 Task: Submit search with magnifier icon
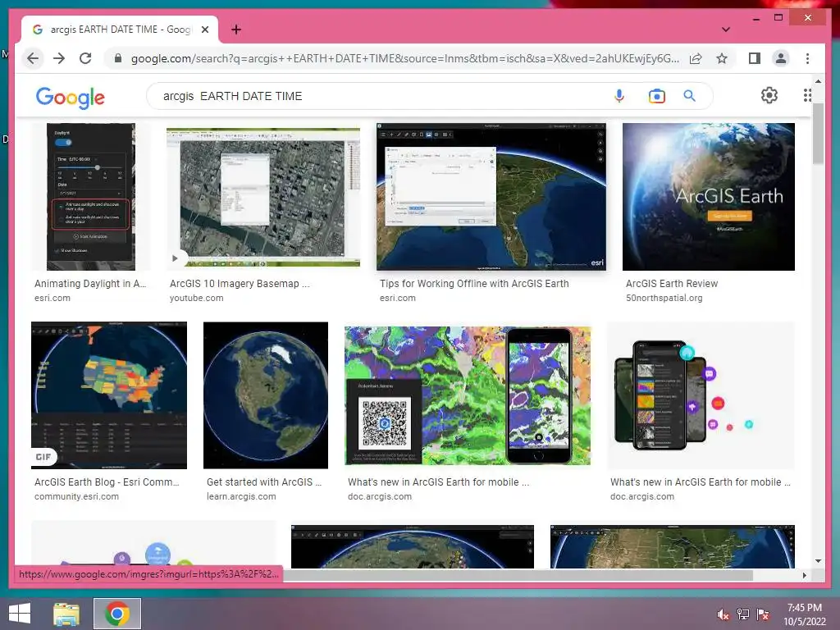pyautogui.click(x=689, y=96)
